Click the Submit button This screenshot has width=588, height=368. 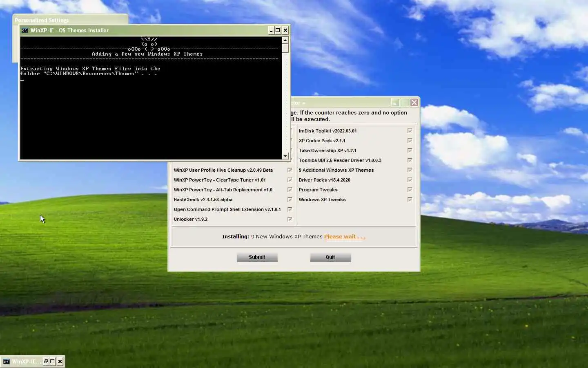[x=257, y=257]
